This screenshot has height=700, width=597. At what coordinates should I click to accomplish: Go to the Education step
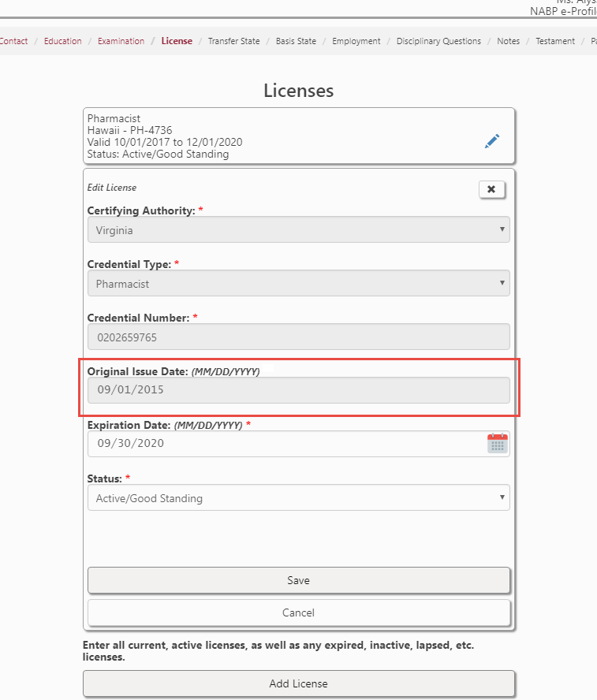(63, 41)
